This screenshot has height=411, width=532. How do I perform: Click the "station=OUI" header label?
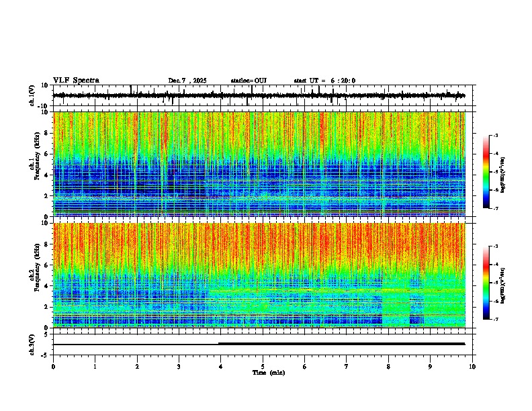point(249,81)
